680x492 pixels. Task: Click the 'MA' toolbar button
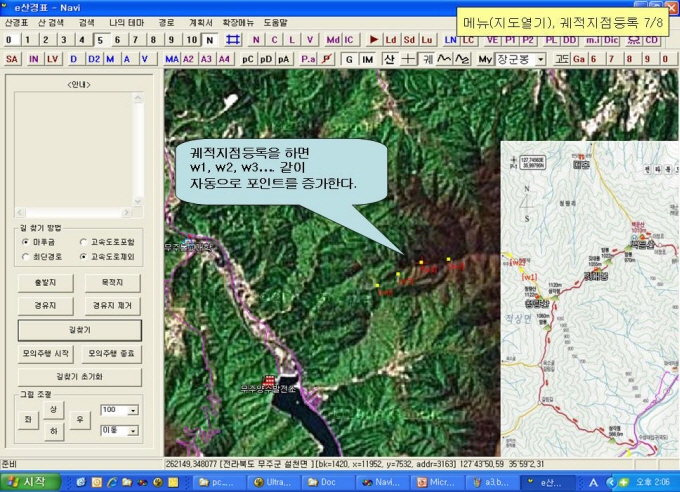pyautogui.click(x=172, y=59)
